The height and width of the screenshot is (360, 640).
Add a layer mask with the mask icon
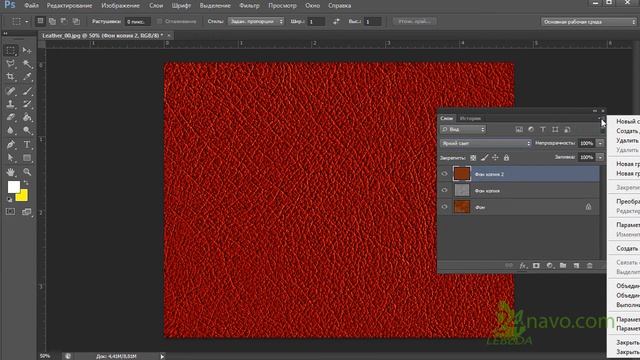point(536,266)
